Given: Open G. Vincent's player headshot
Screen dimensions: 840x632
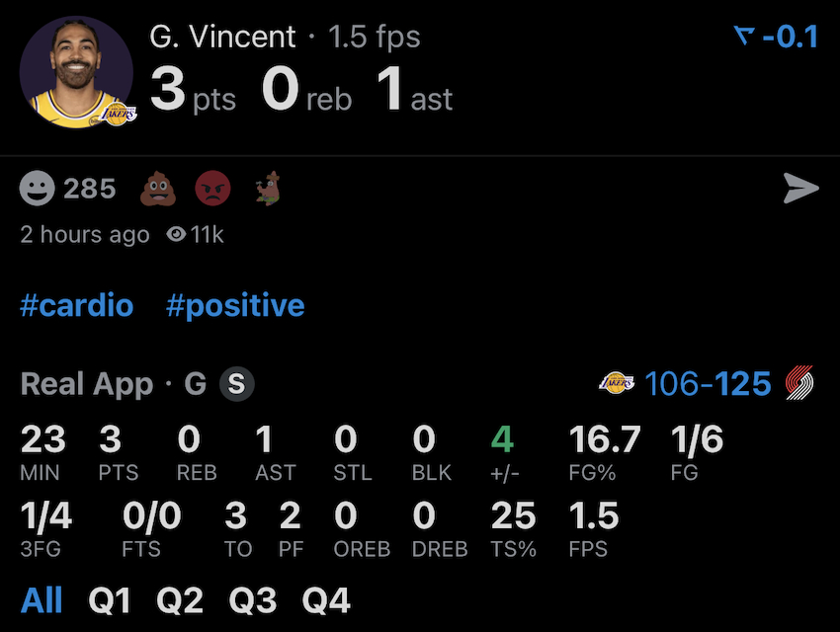Looking at the screenshot, I should (77, 72).
